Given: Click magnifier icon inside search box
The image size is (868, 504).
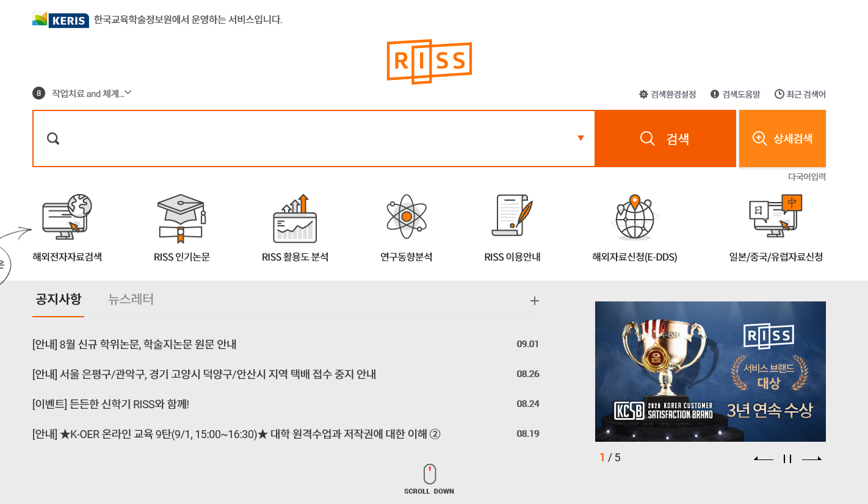Looking at the screenshot, I should [x=53, y=139].
